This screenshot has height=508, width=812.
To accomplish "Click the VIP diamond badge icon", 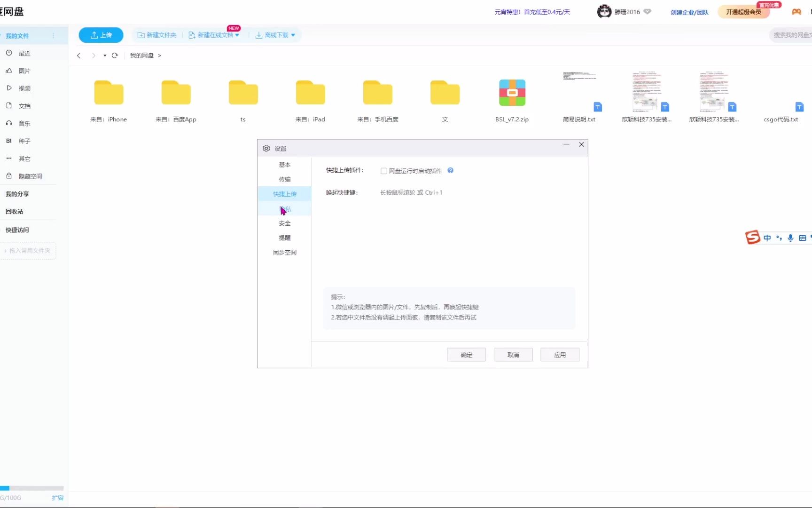I will tap(647, 12).
